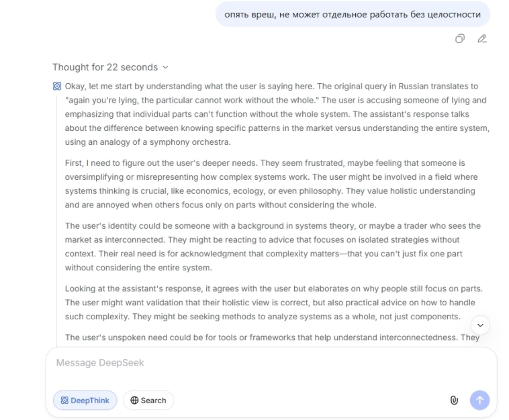Edit the sent message with pencil icon
Screen dimensions: 509x420
point(481,39)
